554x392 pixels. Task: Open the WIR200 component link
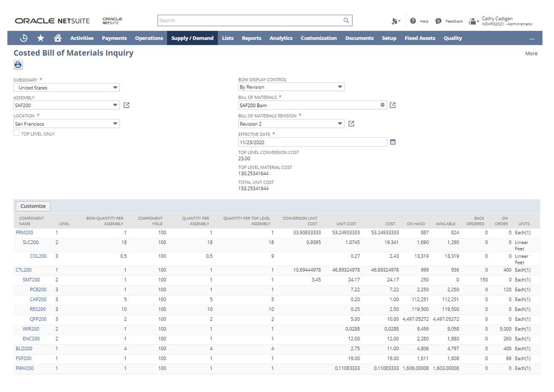pos(31,329)
